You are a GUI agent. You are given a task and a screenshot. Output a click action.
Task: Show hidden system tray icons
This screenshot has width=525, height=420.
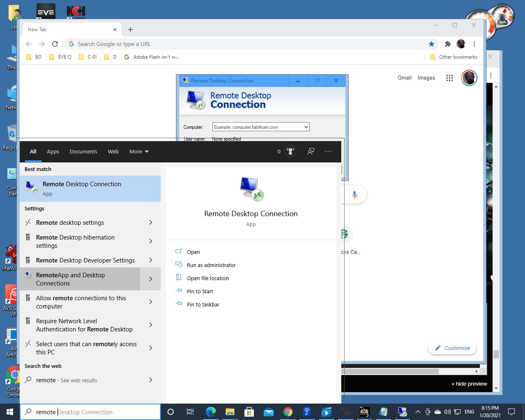point(418,412)
